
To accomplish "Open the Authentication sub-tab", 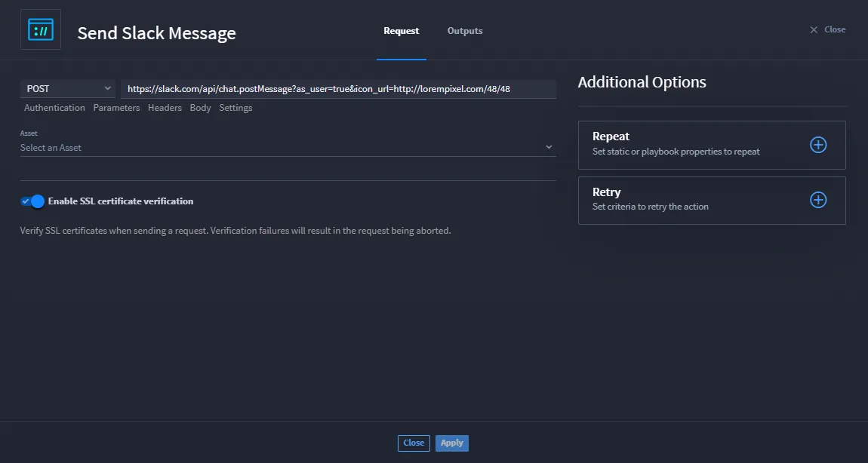I will [x=55, y=108].
